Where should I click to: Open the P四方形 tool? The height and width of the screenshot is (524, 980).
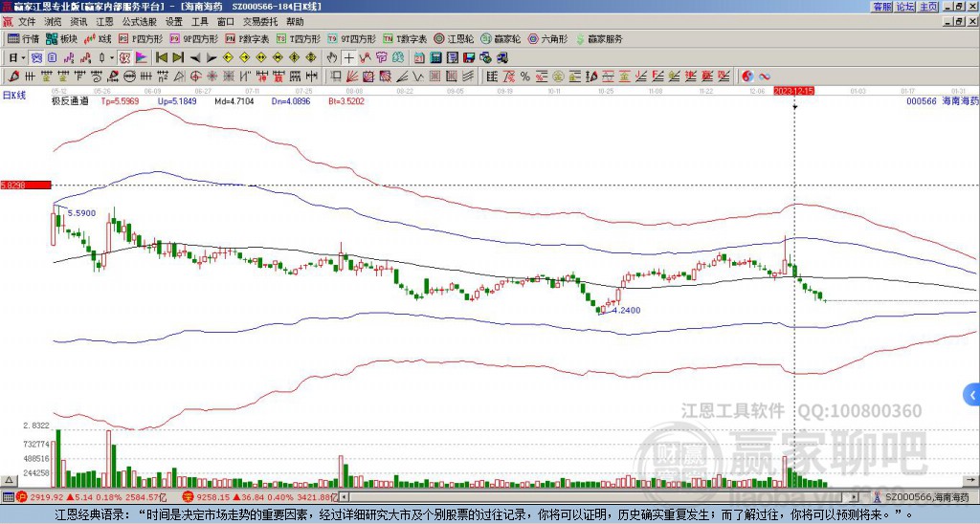point(141,38)
